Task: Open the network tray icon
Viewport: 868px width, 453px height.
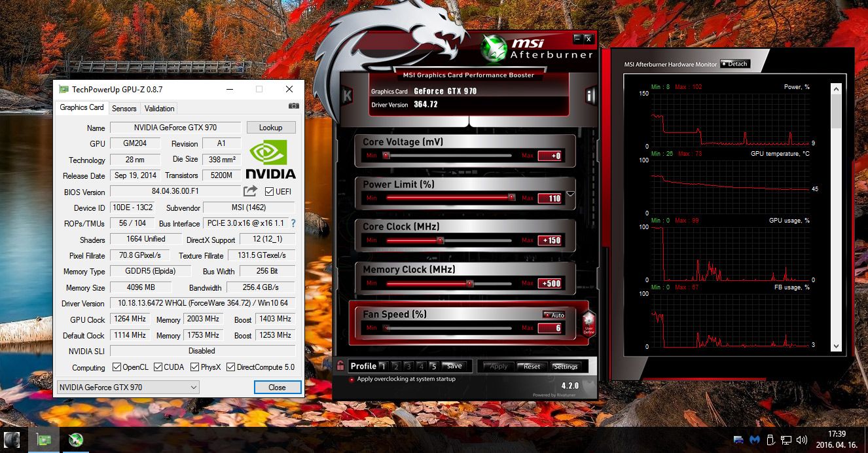Action: pos(786,439)
